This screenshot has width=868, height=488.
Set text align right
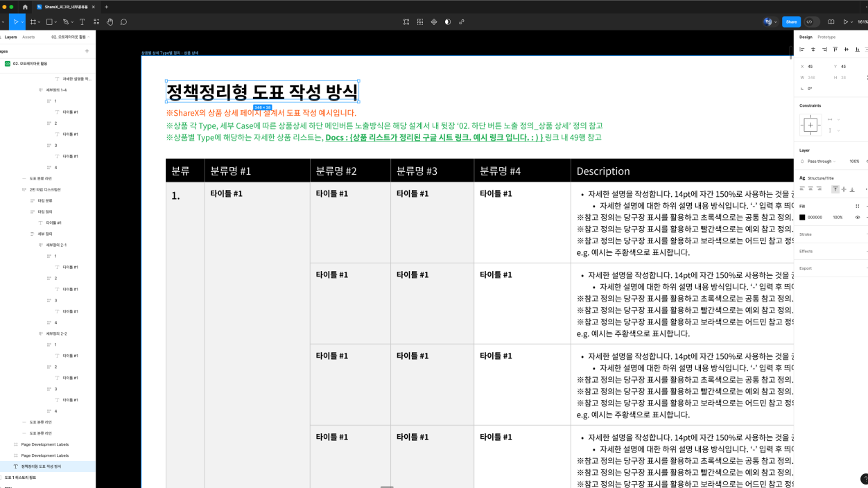(819, 189)
